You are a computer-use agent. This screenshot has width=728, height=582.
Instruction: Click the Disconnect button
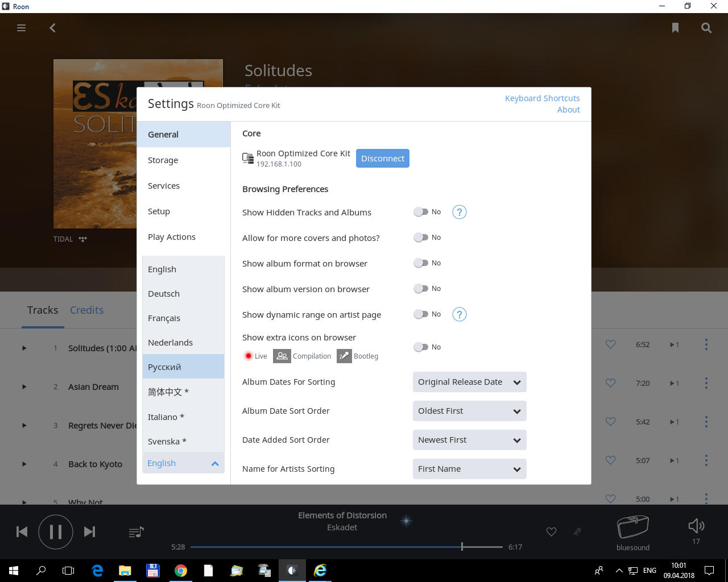pos(382,159)
